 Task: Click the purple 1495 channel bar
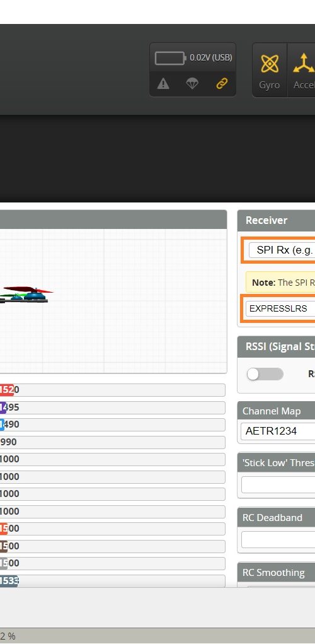(112, 407)
